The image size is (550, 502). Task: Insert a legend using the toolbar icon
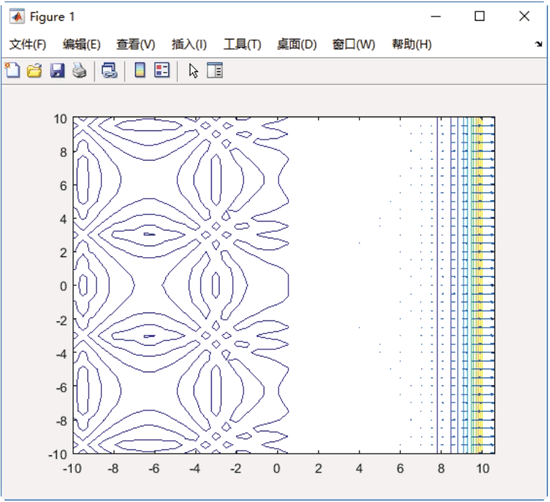(x=162, y=70)
